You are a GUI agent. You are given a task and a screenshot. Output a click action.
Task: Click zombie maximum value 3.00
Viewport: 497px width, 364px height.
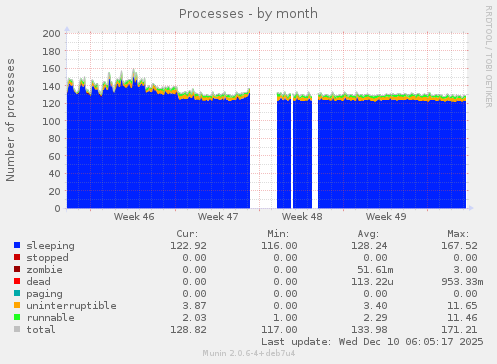click(465, 270)
